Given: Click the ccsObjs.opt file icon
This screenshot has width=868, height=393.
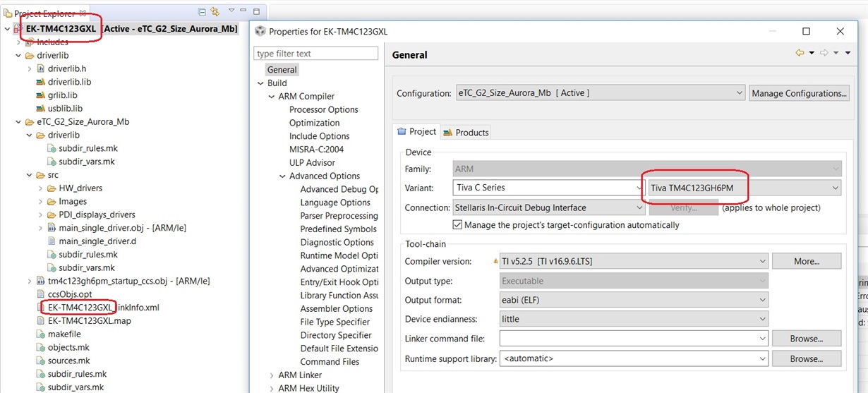Looking at the screenshot, I should [x=41, y=294].
